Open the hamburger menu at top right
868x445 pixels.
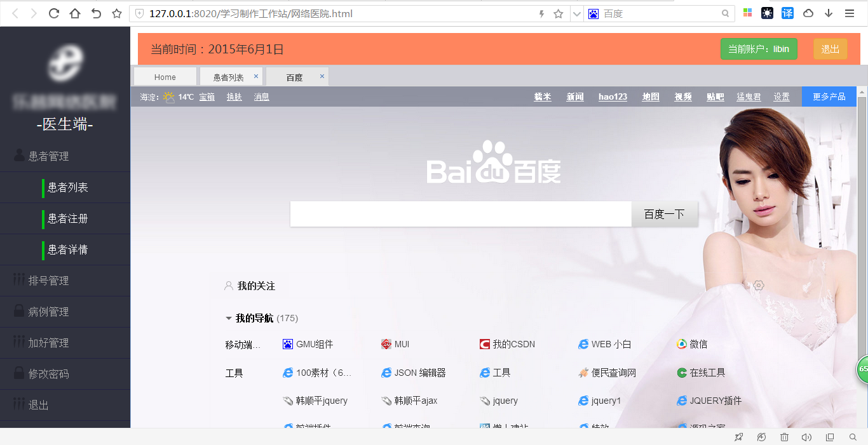click(850, 13)
